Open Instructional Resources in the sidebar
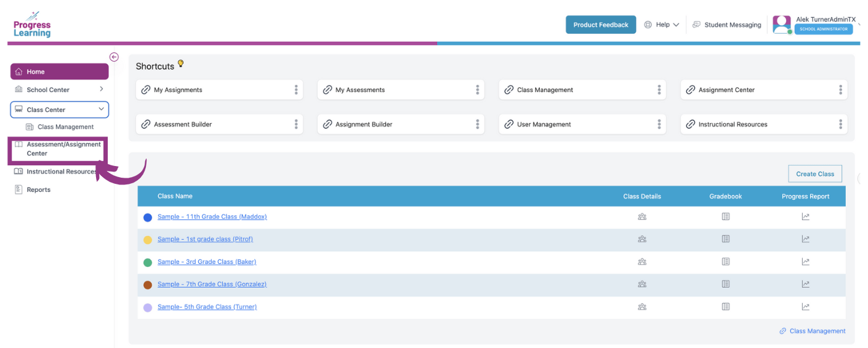Image resolution: width=868 pixels, height=348 pixels. tap(56, 172)
